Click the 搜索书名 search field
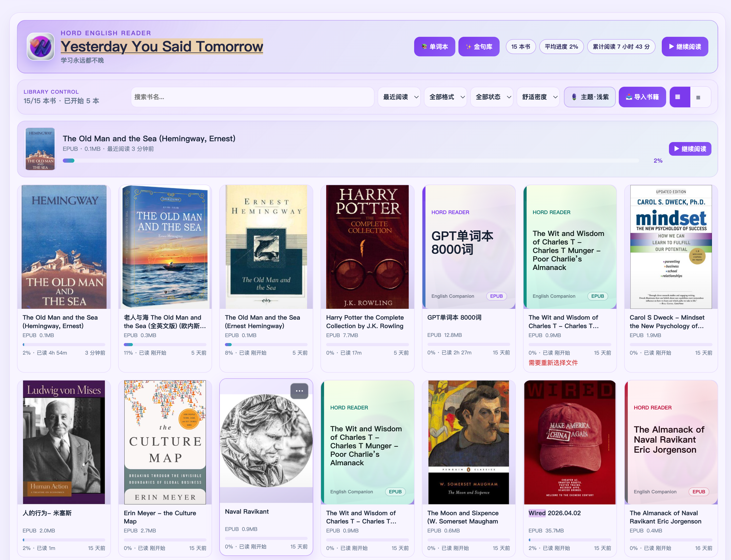The image size is (731, 560). click(252, 97)
